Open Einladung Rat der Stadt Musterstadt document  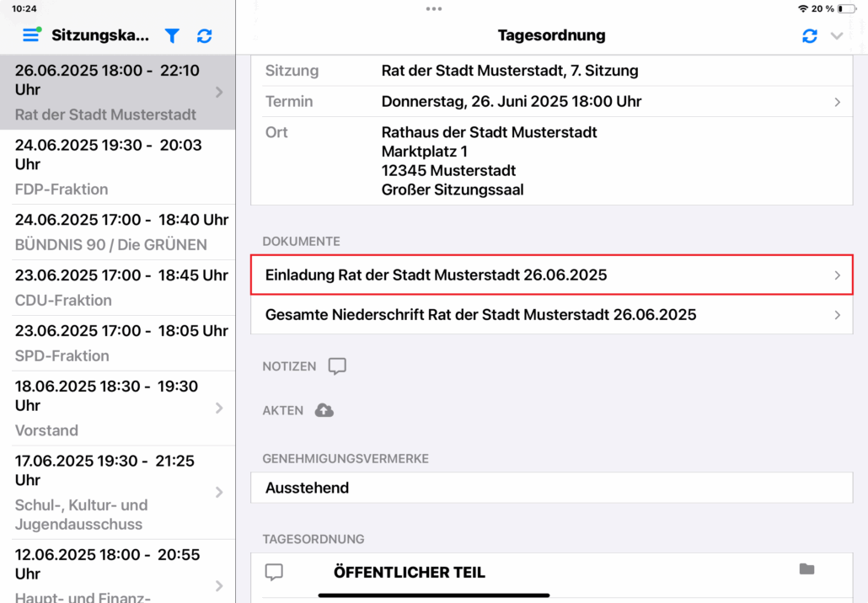[x=551, y=275]
